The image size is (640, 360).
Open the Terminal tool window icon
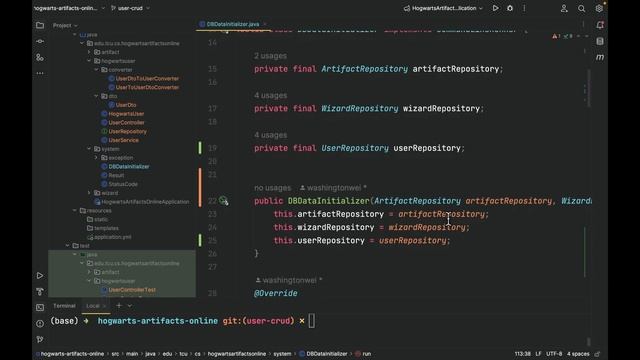point(40,307)
